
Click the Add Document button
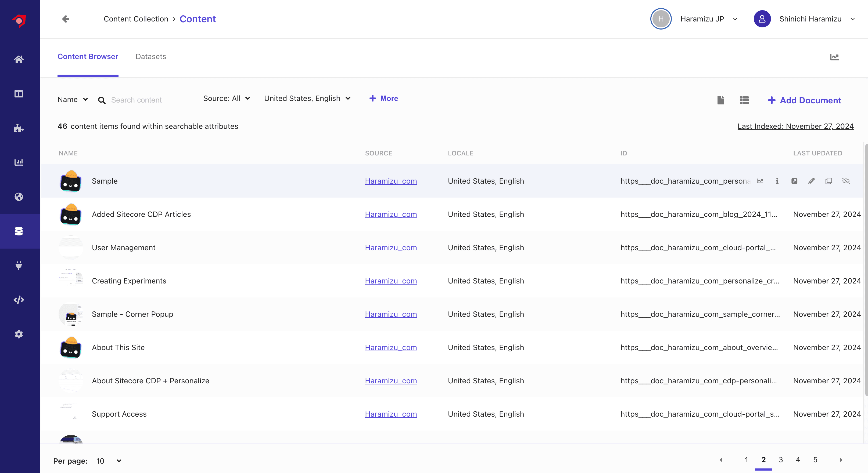tap(804, 100)
